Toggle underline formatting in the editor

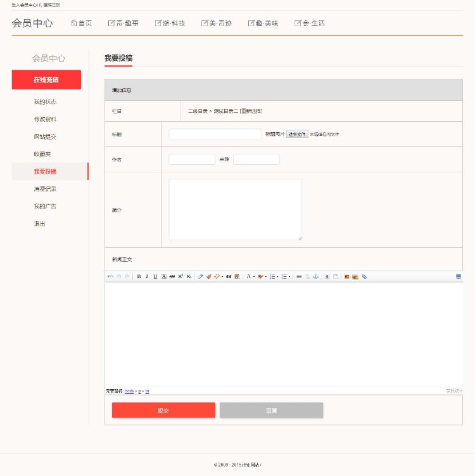tap(155, 276)
